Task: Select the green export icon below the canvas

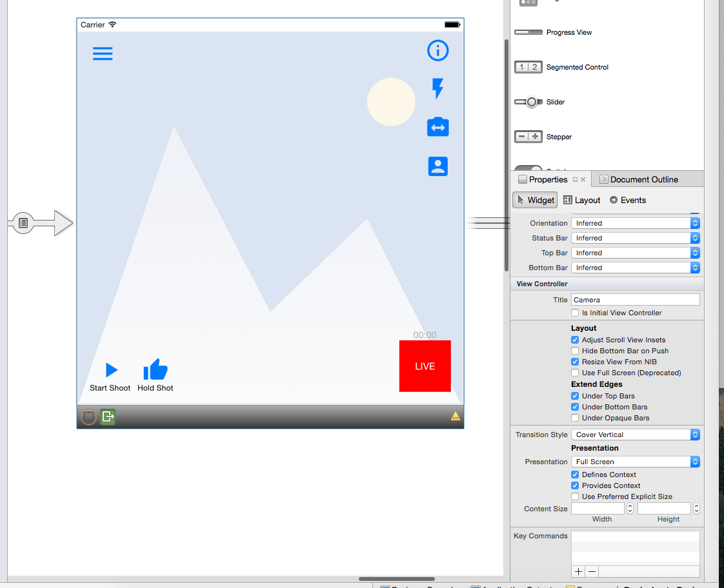Action: (107, 416)
